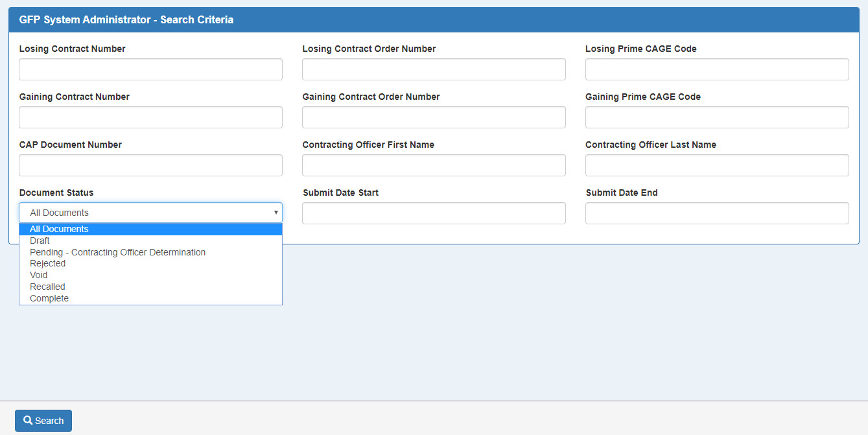This screenshot has height=435, width=868.
Task: Click the Submit Date End field
Action: [x=717, y=213]
